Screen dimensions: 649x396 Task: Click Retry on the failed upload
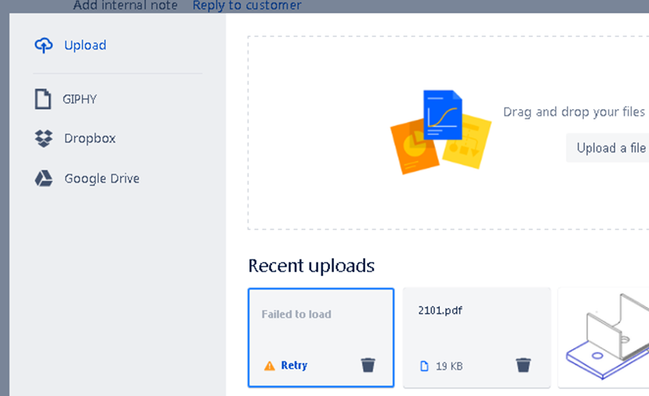point(294,365)
